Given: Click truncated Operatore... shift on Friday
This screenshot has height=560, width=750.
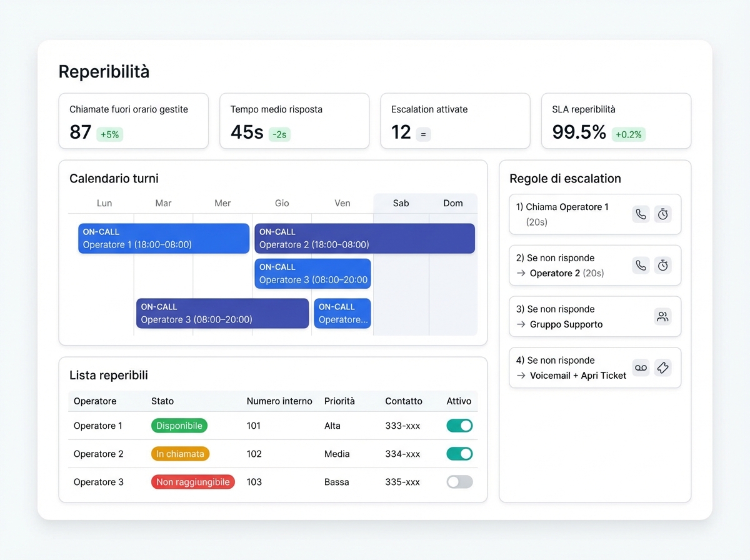Looking at the screenshot, I should tap(342, 314).
